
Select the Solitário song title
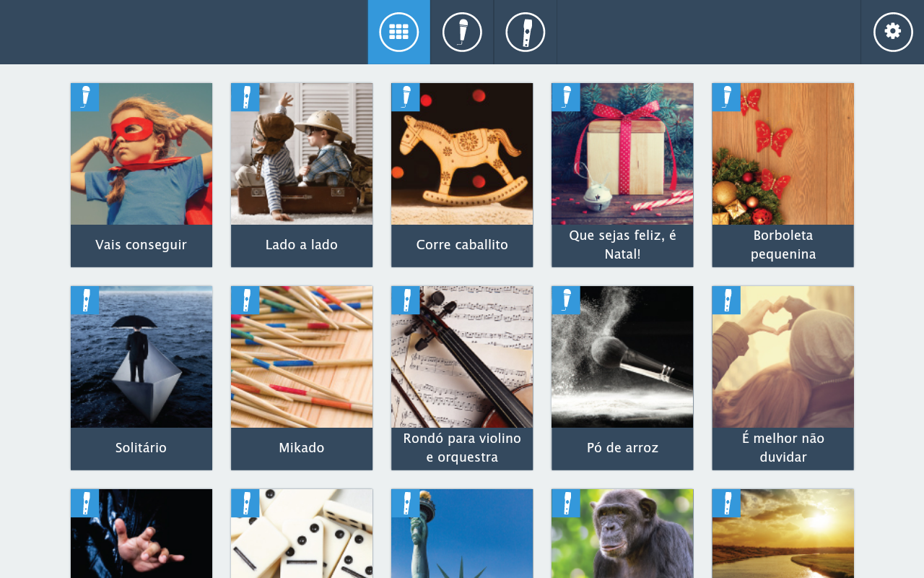tap(141, 448)
